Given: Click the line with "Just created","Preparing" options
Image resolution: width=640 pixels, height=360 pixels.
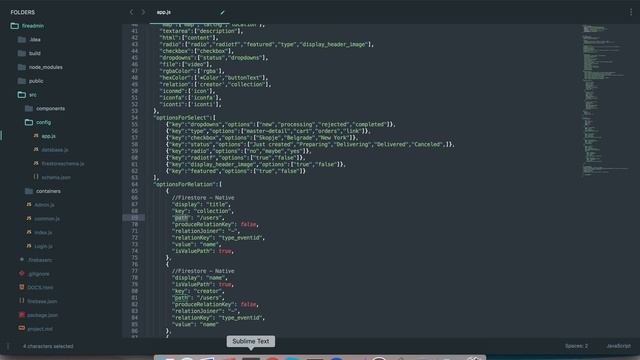Looking at the screenshot, I should pos(310,144).
